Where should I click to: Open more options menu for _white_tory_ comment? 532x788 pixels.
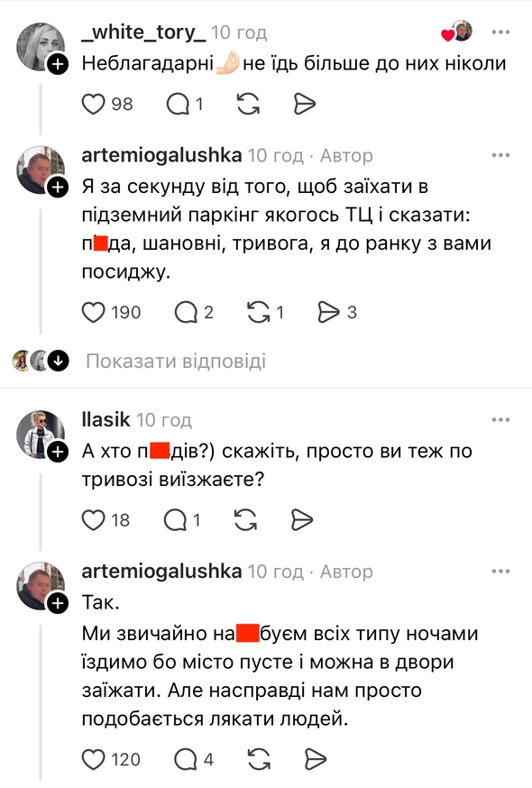point(500,32)
